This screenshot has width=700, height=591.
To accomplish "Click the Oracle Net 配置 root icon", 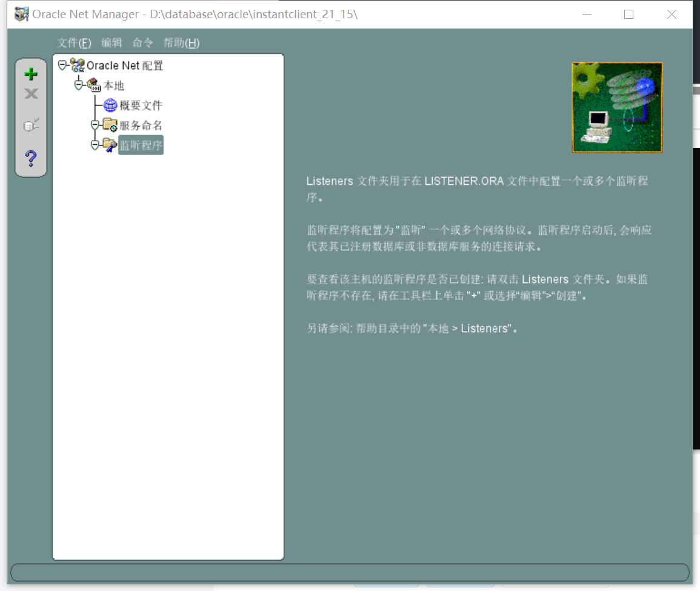I will pos(77,65).
